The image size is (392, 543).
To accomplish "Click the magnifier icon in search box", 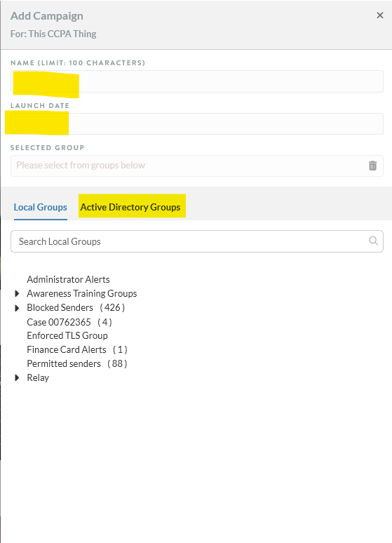I will click(373, 241).
